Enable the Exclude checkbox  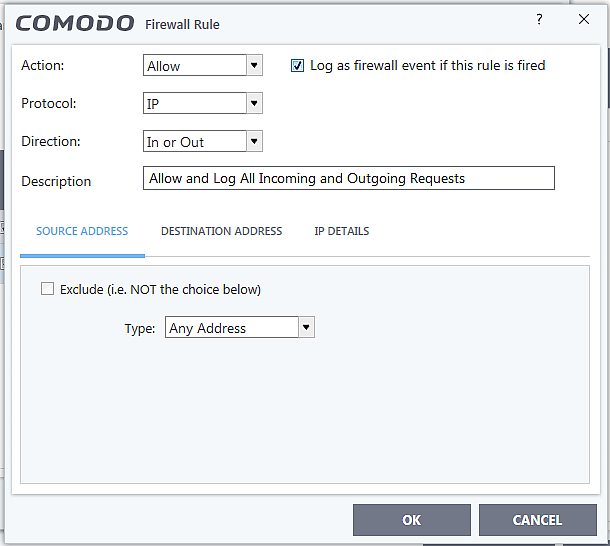pos(47,289)
